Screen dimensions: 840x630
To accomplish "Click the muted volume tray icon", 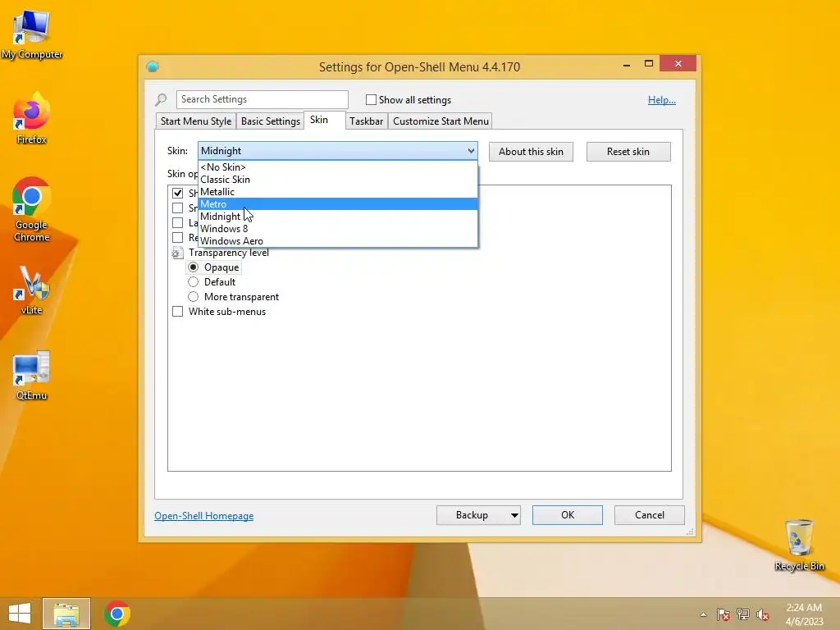I will point(763,614).
